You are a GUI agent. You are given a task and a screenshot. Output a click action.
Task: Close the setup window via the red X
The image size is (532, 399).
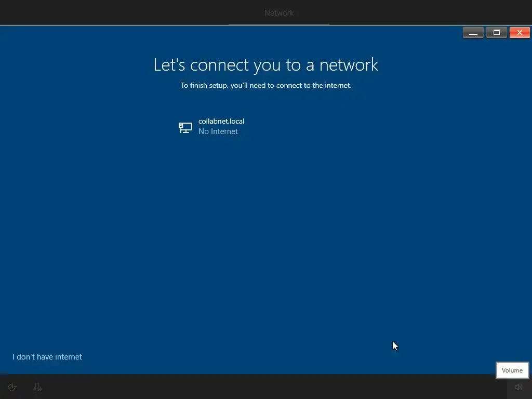pyautogui.click(x=520, y=33)
